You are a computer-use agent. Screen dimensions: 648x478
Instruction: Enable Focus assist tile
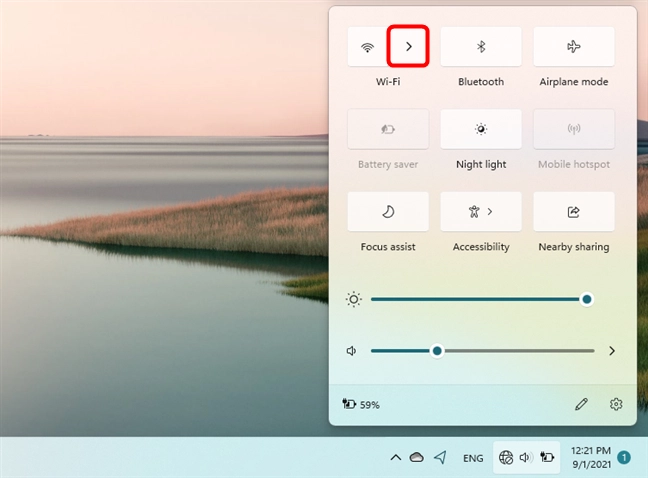click(x=388, y=212)
